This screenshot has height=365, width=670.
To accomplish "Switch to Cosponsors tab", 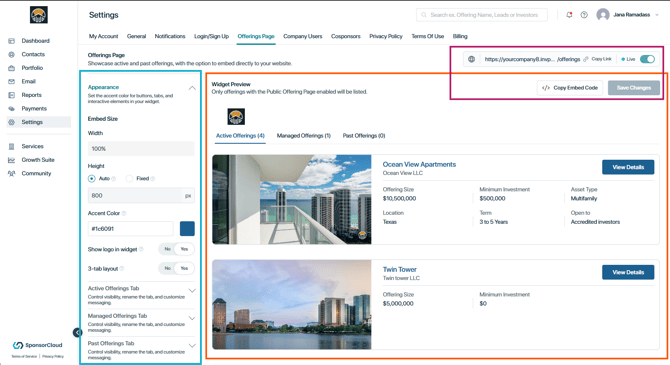I will coord(346,36).
